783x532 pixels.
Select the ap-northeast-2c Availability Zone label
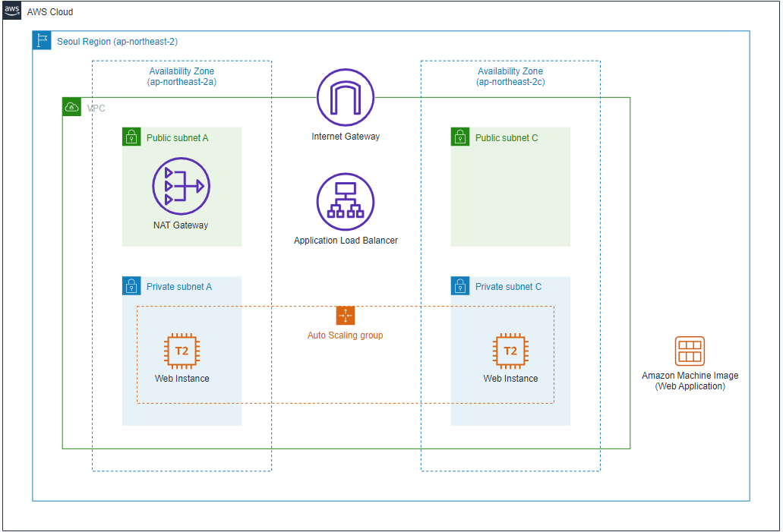[x=510, y=77]
